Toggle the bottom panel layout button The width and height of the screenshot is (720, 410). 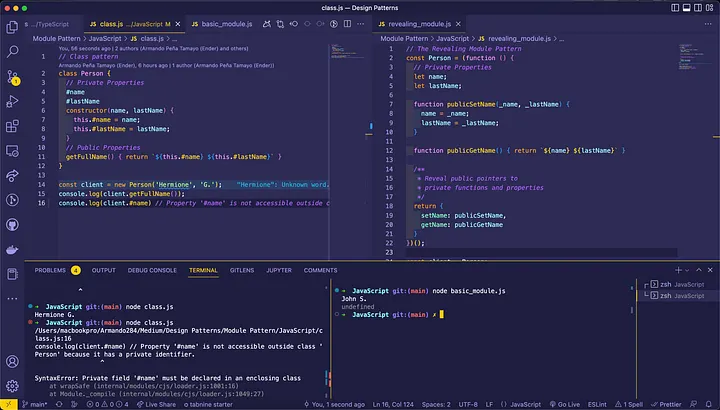[686, 8]
